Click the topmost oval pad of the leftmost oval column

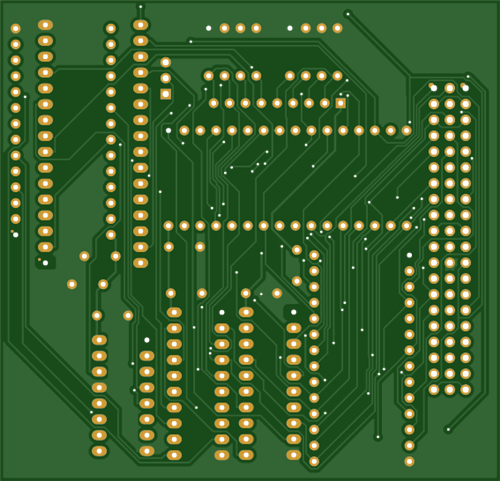click(x=45, y=25)
